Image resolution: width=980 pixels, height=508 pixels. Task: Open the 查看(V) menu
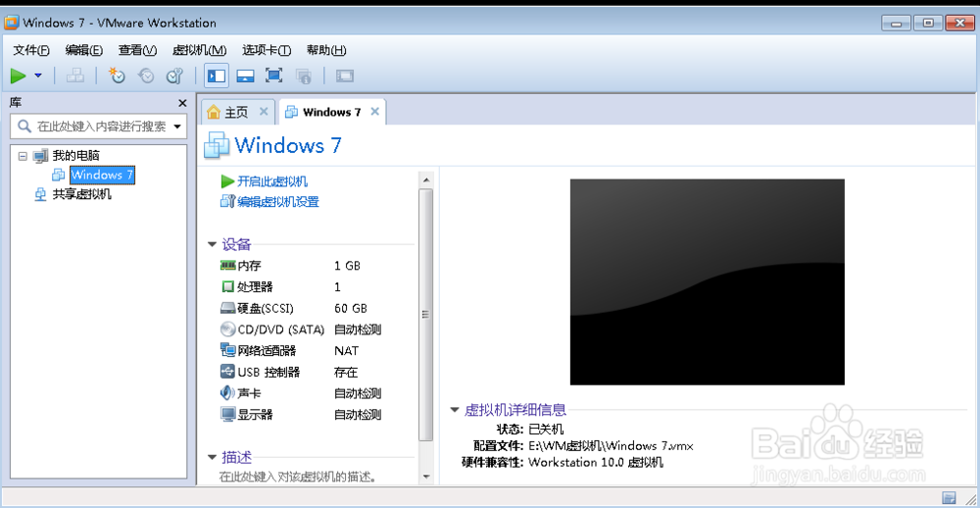click(x=137, y=50)
